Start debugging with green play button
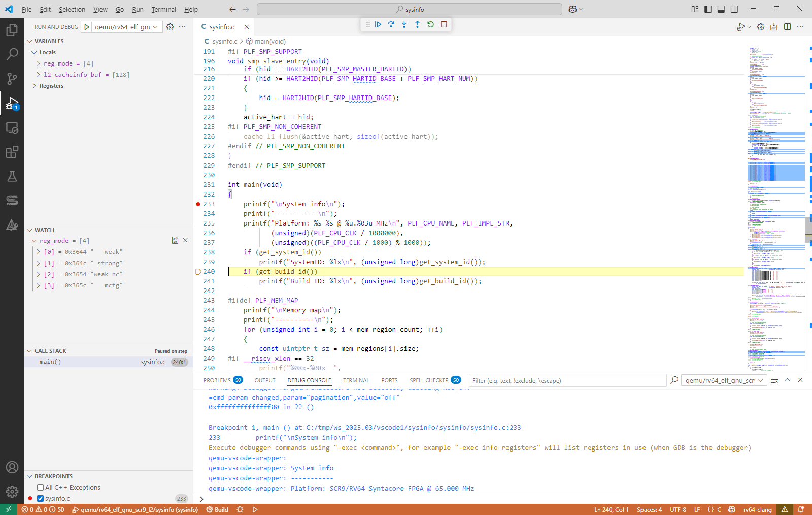 click(87, 27)
